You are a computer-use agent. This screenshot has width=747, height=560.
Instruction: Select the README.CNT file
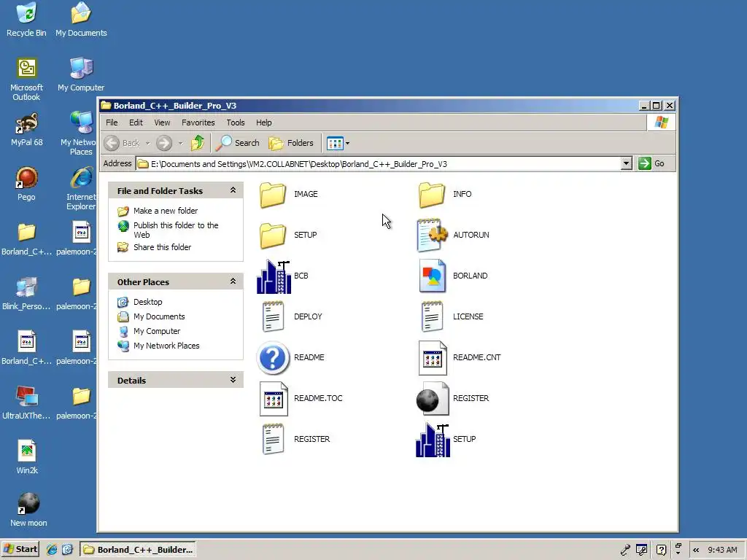coord(433,357)
